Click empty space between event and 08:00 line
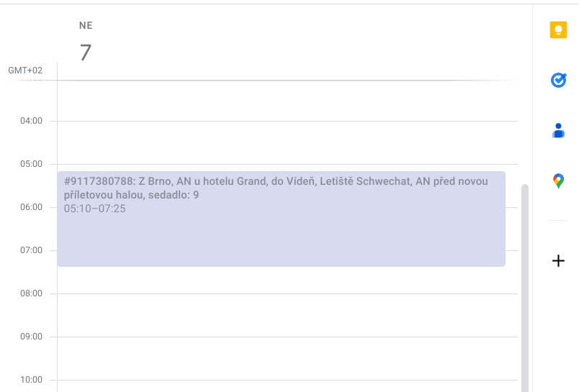 (x=287, y=280)
